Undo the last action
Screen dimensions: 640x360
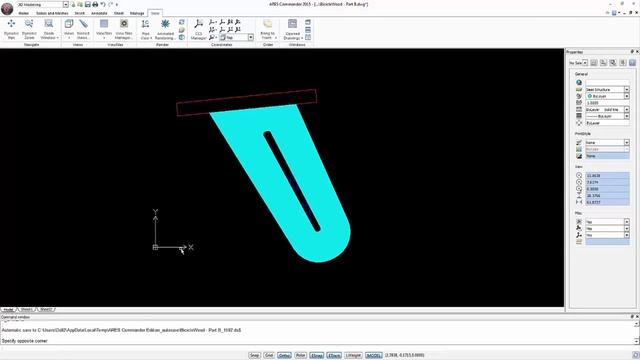point(103,4)
